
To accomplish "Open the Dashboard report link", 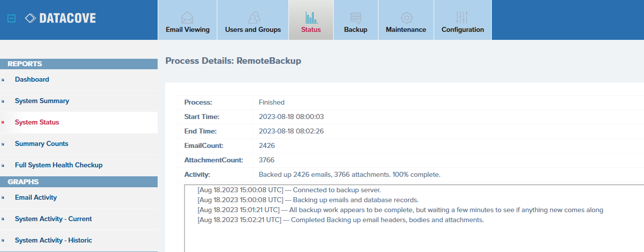I will pos(32,79).
